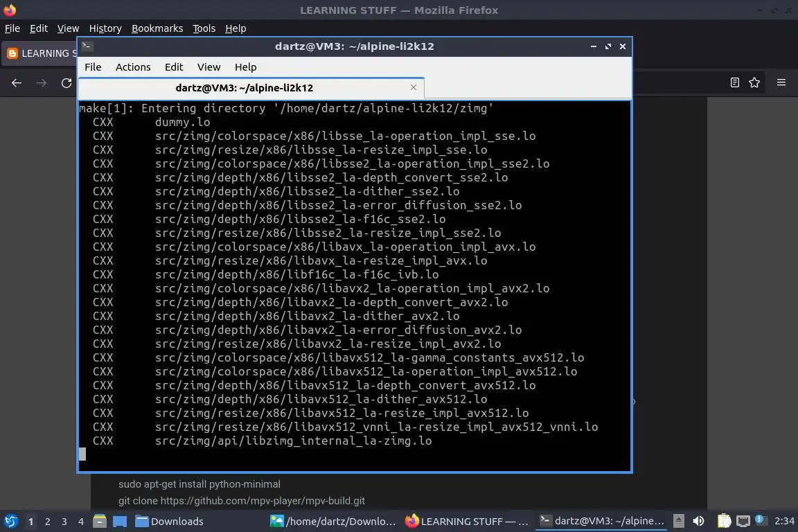
Task: Click the terminal cursor block
Action: [x=82, y=454]
